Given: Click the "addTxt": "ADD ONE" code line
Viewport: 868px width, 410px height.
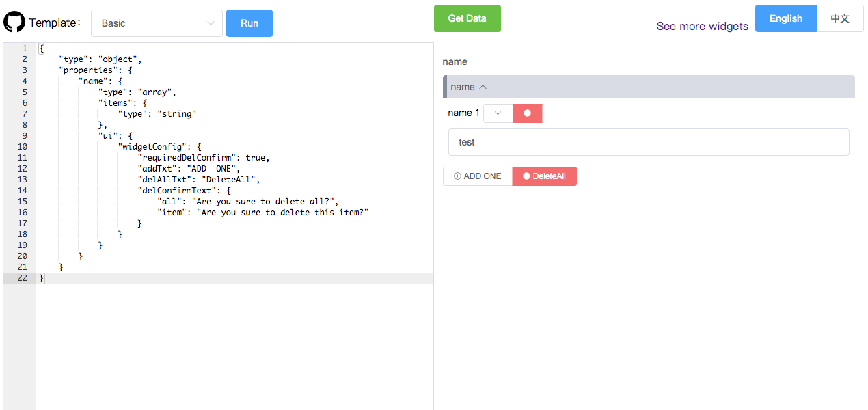Looking at the screenshot, I should coord(189,169).
